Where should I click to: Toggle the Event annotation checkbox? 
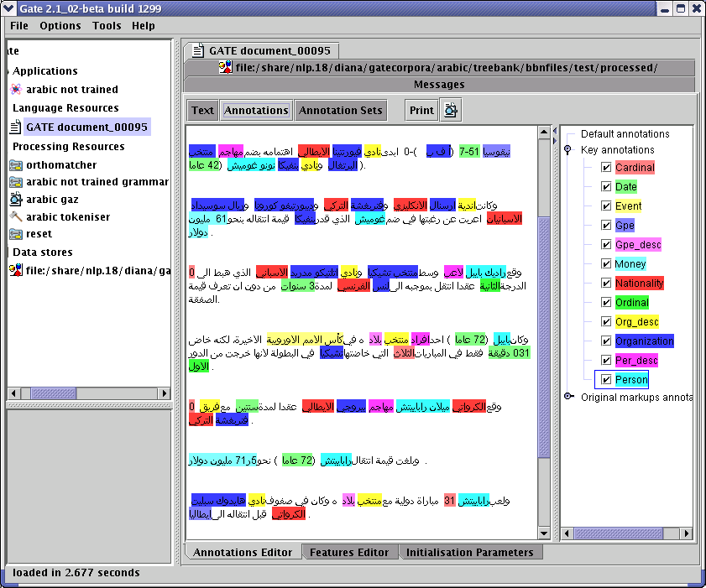(x=606, y=206)
